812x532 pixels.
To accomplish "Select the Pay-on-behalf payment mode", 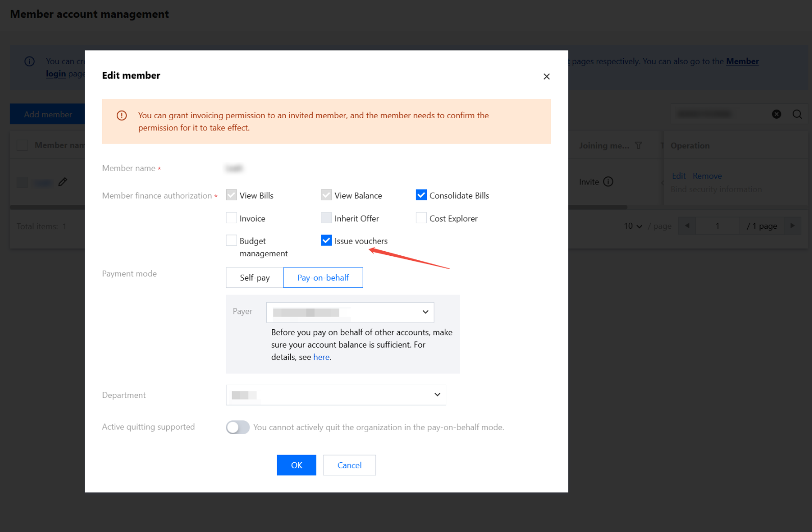I will (323, 278).
